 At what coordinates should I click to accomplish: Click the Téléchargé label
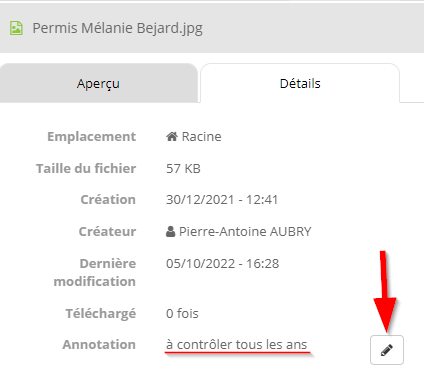point(101,314)
